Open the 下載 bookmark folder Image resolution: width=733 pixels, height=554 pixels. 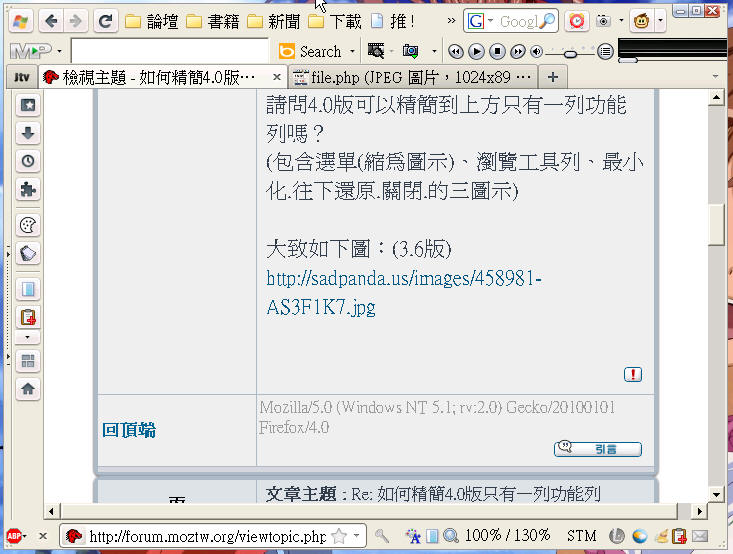pyautogui.click(x=335, y=22)
